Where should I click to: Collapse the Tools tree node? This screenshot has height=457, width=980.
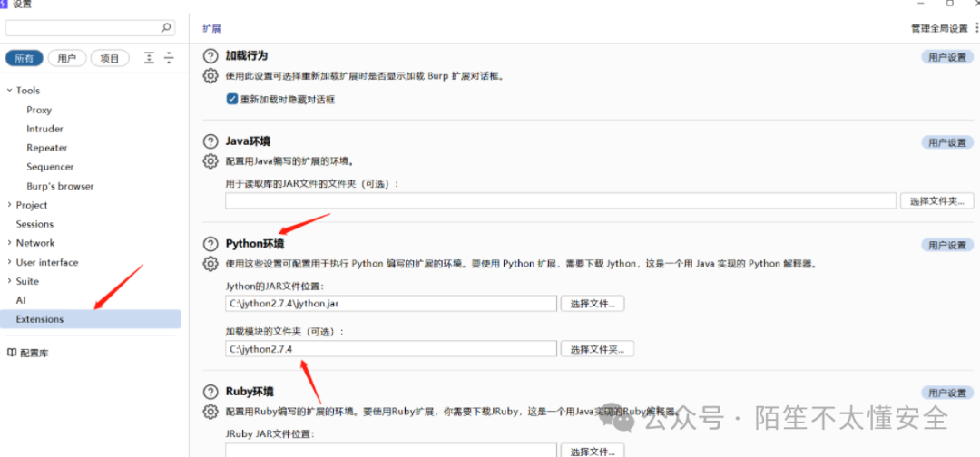[x=9, y=91]
